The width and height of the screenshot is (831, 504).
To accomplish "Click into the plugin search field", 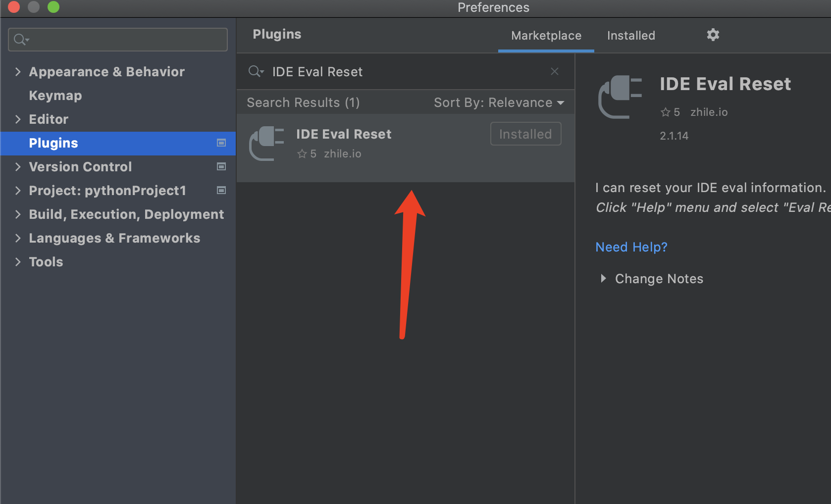I will point(406,72).
